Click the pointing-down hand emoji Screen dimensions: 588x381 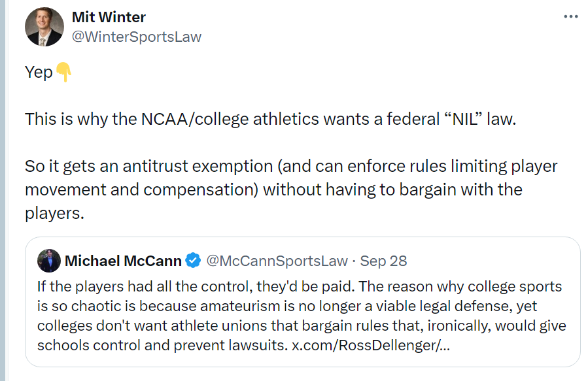coord(63,72)
